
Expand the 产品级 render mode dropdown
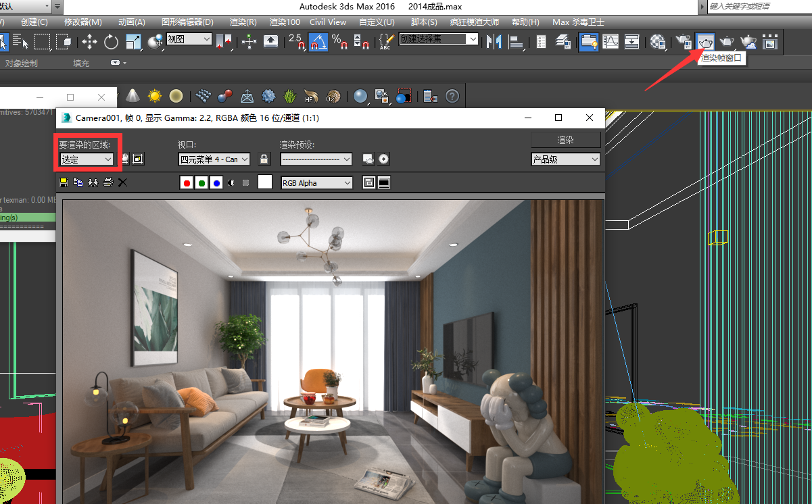pos(565,159)
